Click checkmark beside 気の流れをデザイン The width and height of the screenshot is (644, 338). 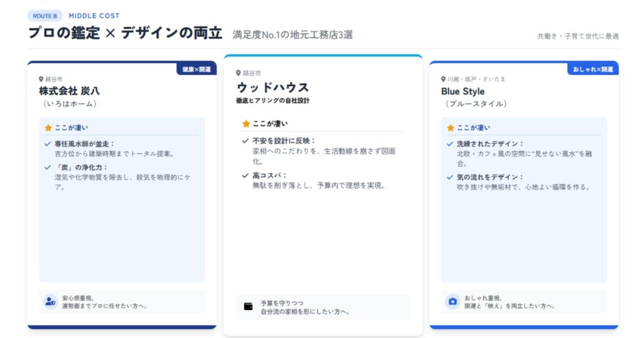[x=450, y=177]
